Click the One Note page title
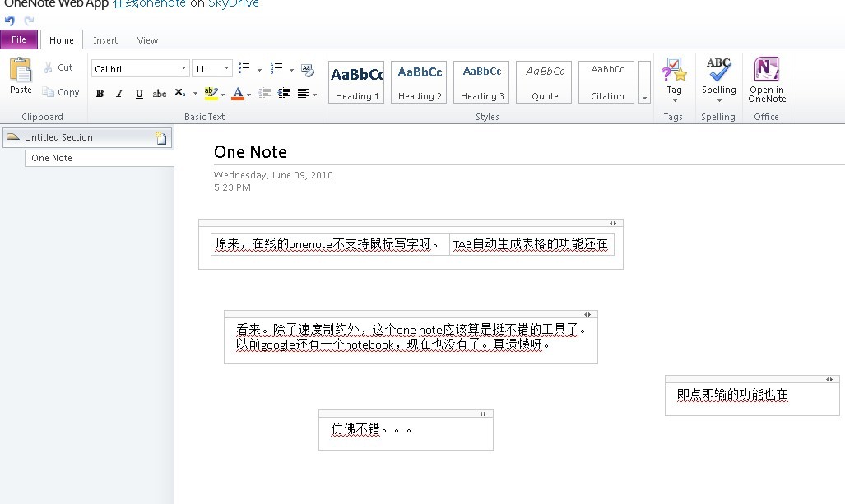 [251, 152]
